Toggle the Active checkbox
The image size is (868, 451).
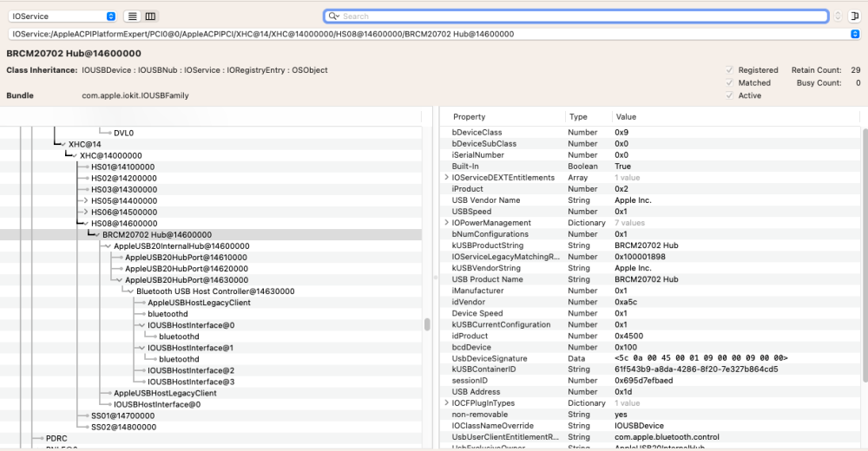coord(729,95)
